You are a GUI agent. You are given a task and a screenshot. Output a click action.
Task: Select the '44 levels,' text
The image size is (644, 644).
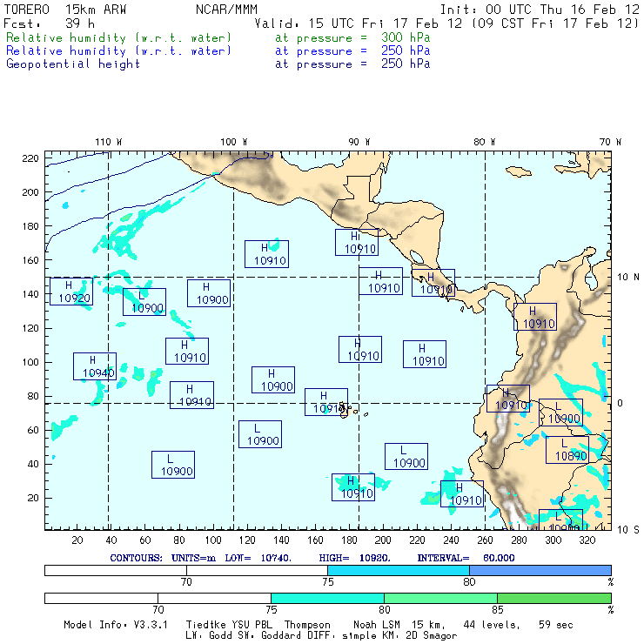coord(492,625)
